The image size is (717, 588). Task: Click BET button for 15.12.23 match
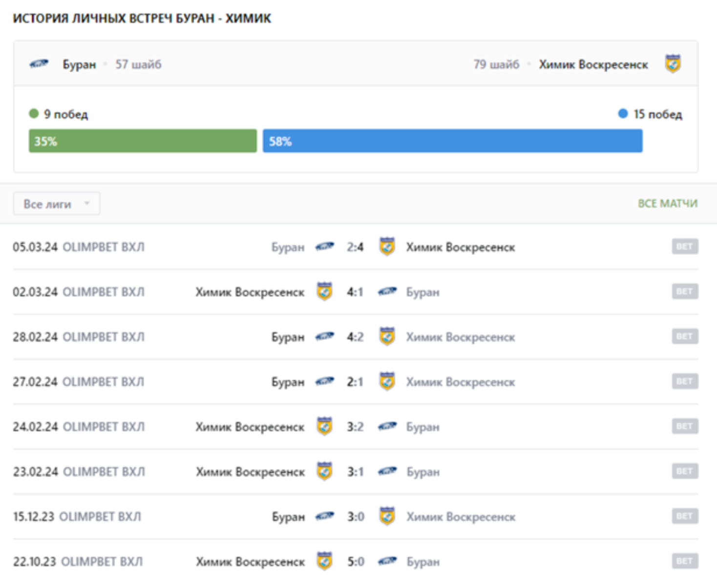point(685,516)
